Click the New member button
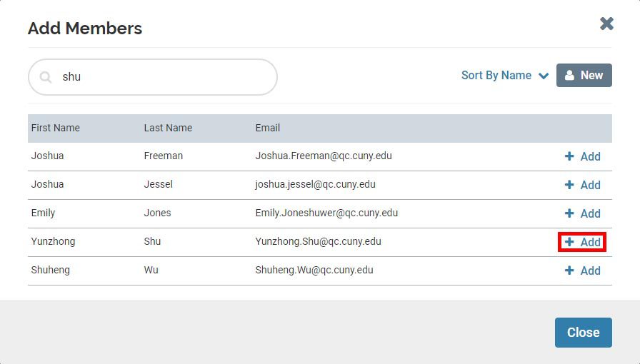Viewport: 640px width, 364px height. click(x=584, y=75)
